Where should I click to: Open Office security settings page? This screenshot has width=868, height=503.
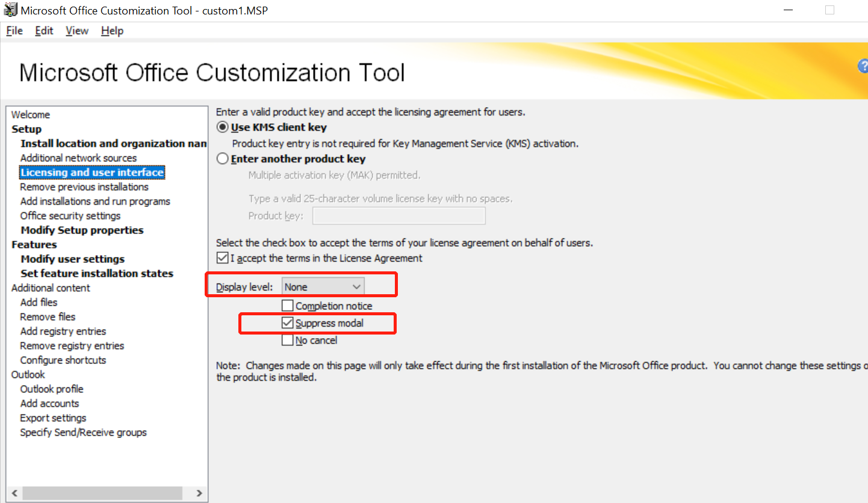[70, 216]
